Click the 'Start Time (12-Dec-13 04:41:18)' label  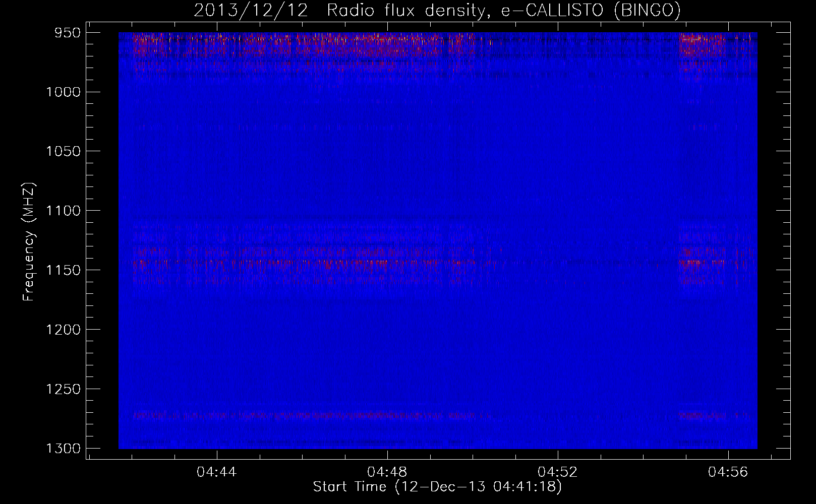(x=437, y=487)
